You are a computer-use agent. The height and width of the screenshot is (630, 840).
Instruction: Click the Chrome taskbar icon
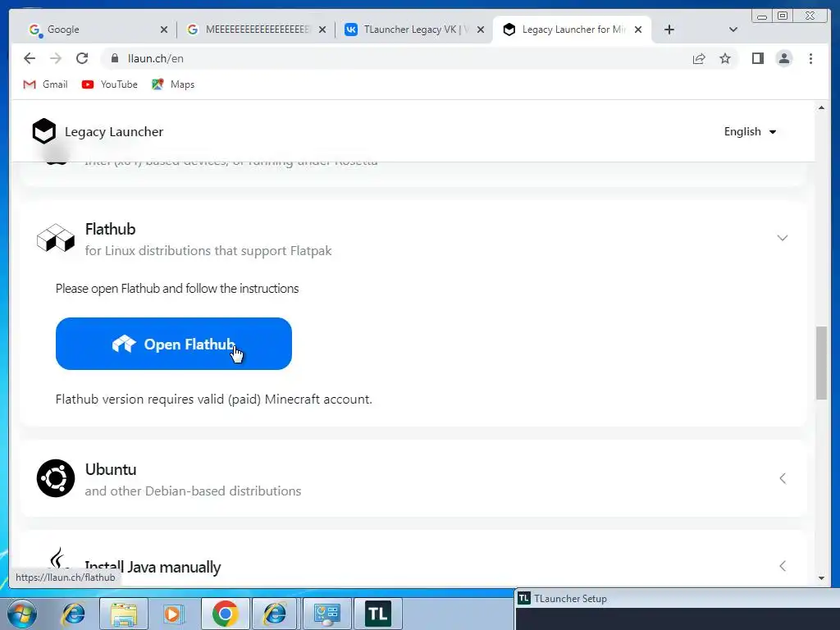[225, 614]
